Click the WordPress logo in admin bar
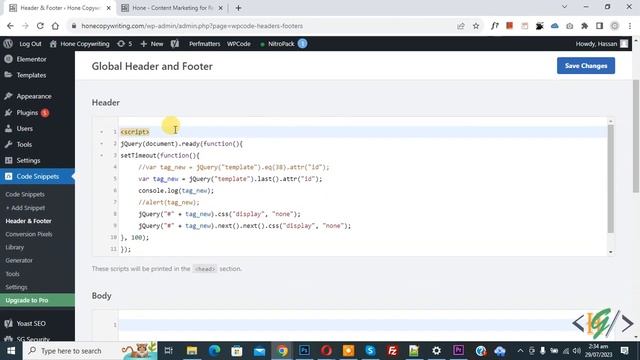The width and height of the screenshot is (640, 360). pyautogui.click(x=8, y=44)
